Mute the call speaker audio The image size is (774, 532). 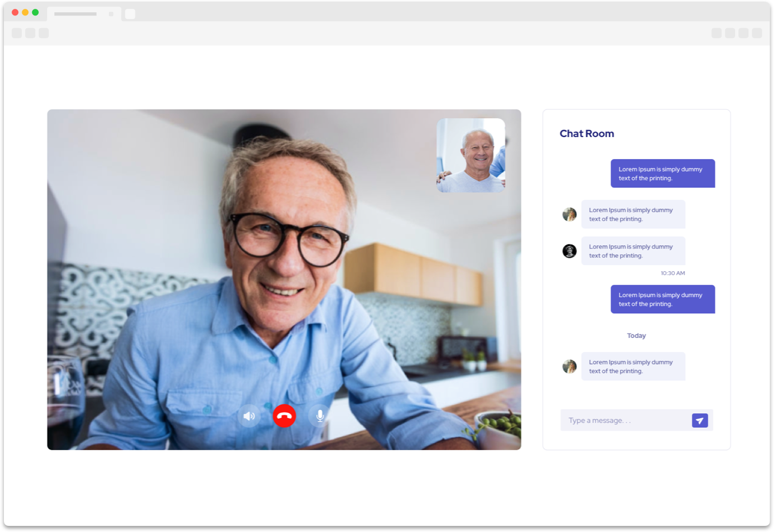(x=249, y=416)
